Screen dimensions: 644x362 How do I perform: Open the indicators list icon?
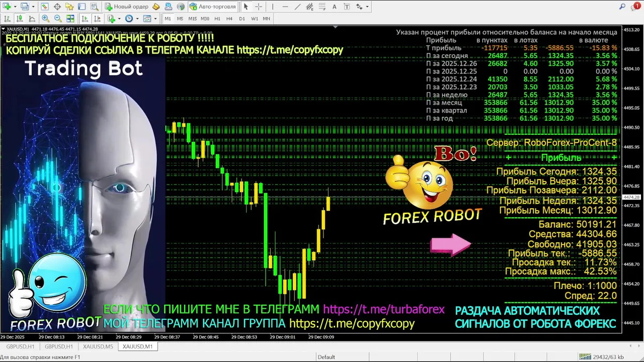111,19
